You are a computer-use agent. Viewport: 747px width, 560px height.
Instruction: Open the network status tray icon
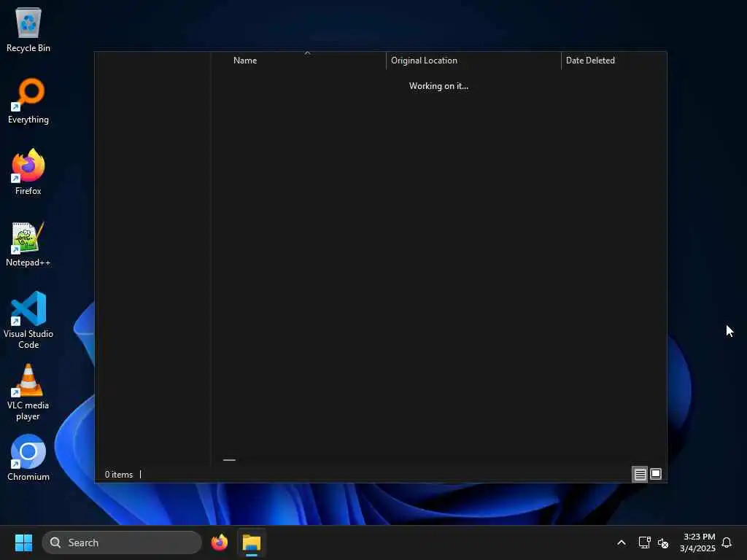click(644, 542)
